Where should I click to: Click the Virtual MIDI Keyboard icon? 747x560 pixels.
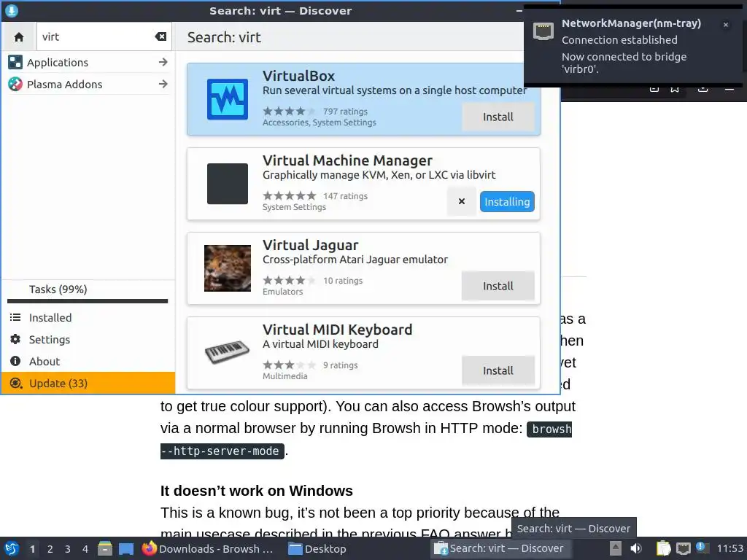coord(228,352)
